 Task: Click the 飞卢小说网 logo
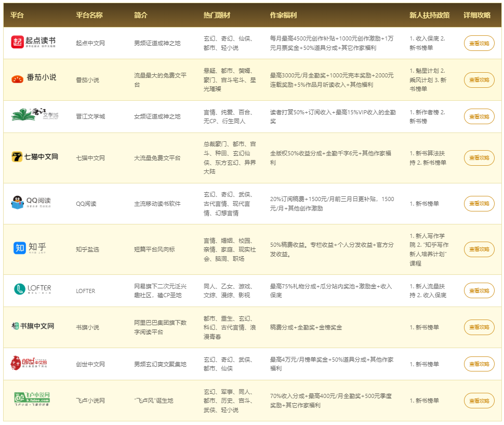(x=32, y=399)
